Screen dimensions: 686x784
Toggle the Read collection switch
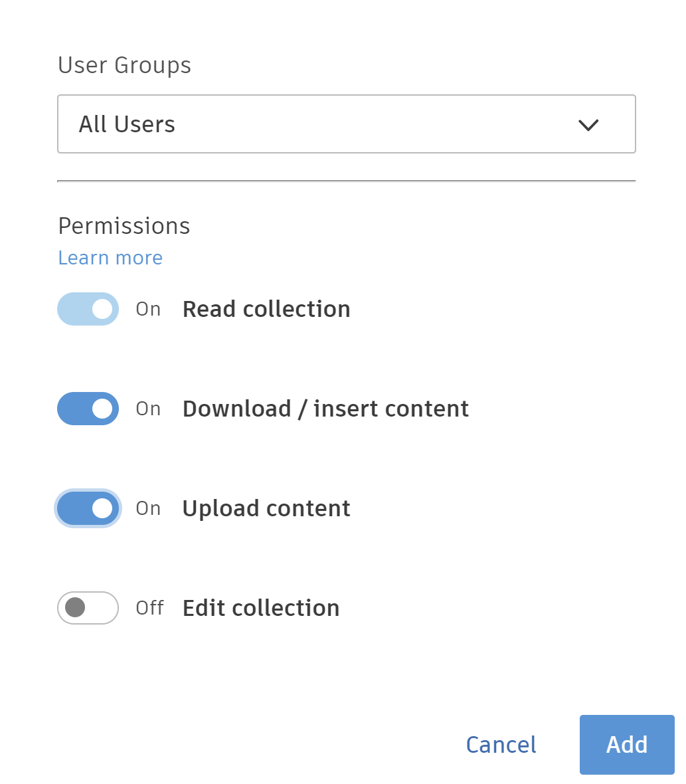88,309
